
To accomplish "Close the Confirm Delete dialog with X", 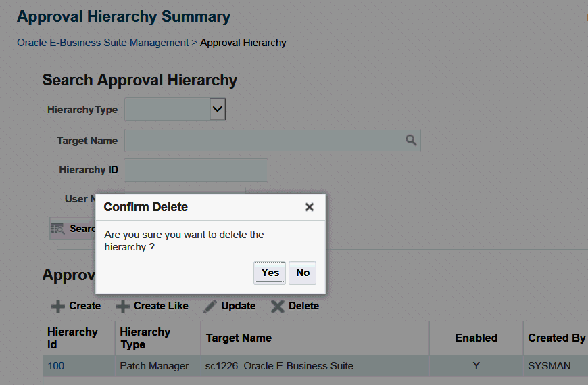I will pyautogui.click(x=310, y=207).
